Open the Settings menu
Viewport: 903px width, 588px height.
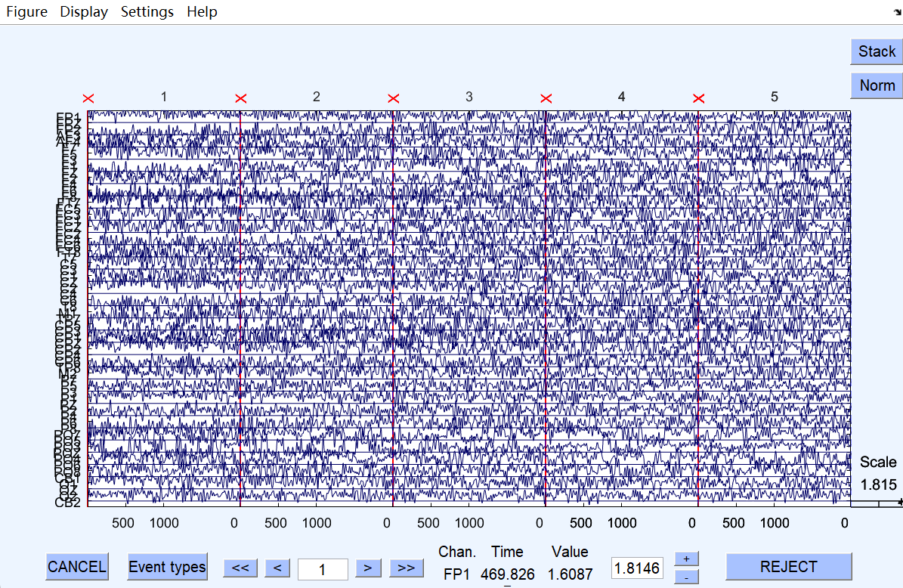pyautogui.click(x=147, y=11)
